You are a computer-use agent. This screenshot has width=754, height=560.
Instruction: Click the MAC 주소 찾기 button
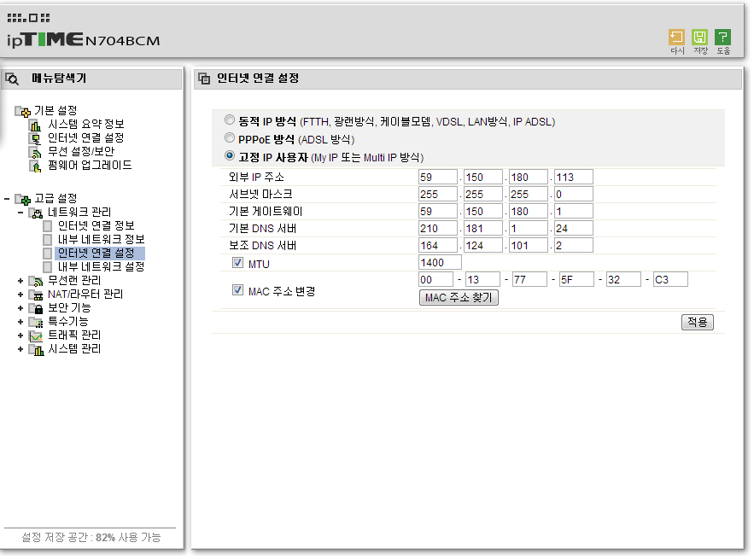coord(459,298)
